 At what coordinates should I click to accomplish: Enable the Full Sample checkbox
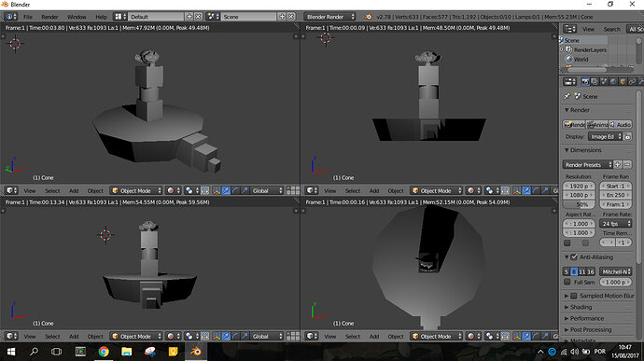[x=567, y=282]
